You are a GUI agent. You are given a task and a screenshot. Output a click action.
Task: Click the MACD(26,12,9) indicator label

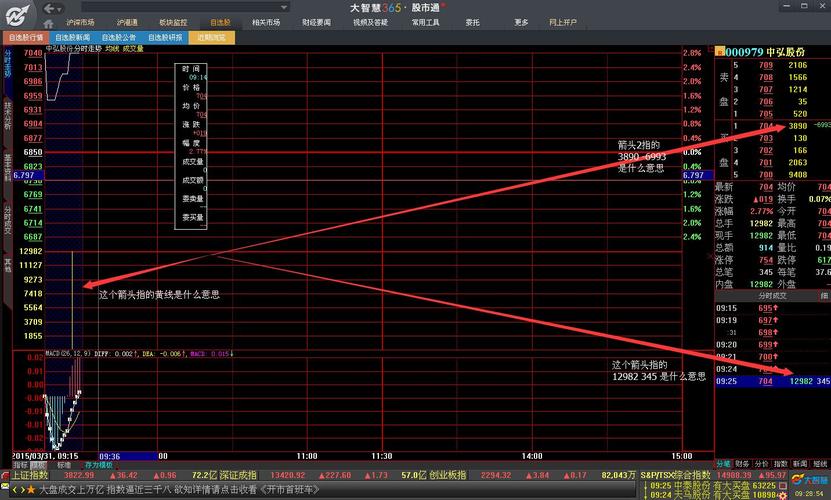tap(68, 353)
